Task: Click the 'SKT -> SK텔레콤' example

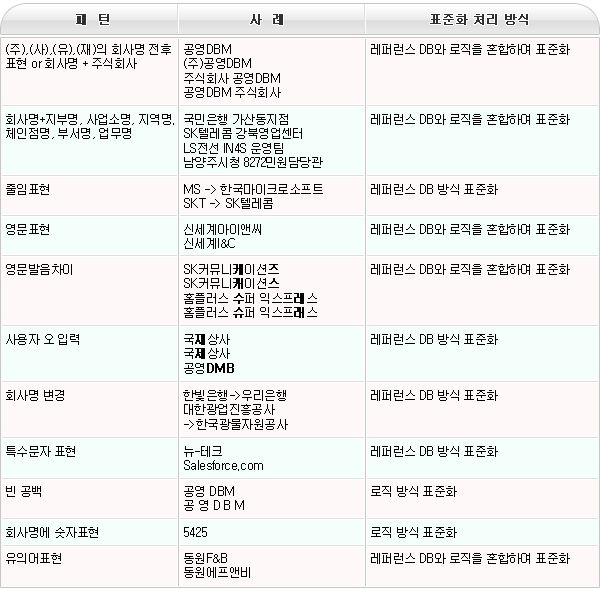Action: click(x=228, y=204)
